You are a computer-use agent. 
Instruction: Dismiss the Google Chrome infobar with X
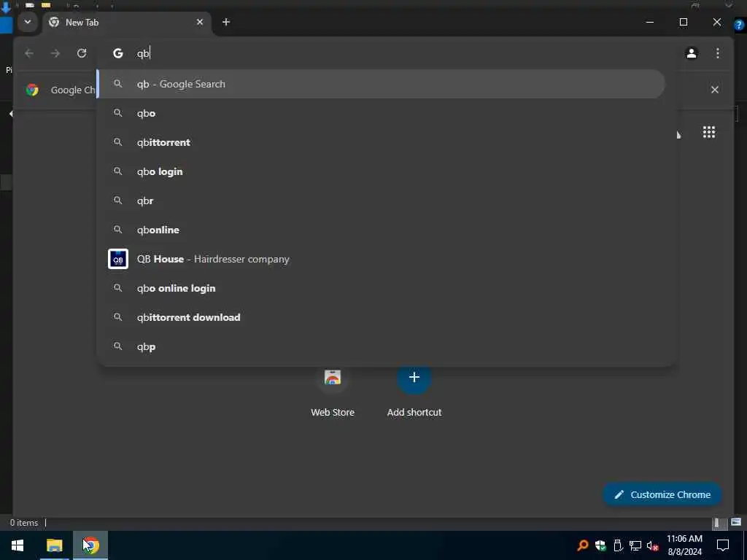pyautogui.click(x=715, y=90)
